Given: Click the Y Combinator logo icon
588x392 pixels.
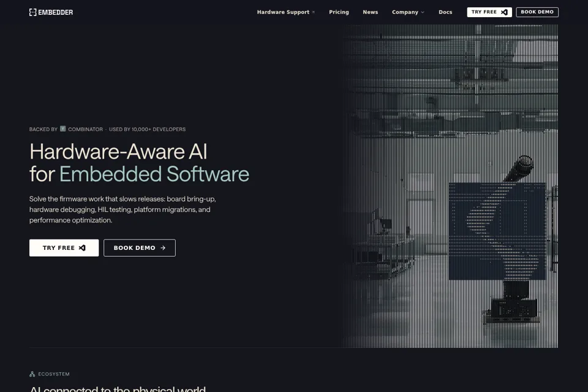Looking at the screenshot, I should 62,129.
